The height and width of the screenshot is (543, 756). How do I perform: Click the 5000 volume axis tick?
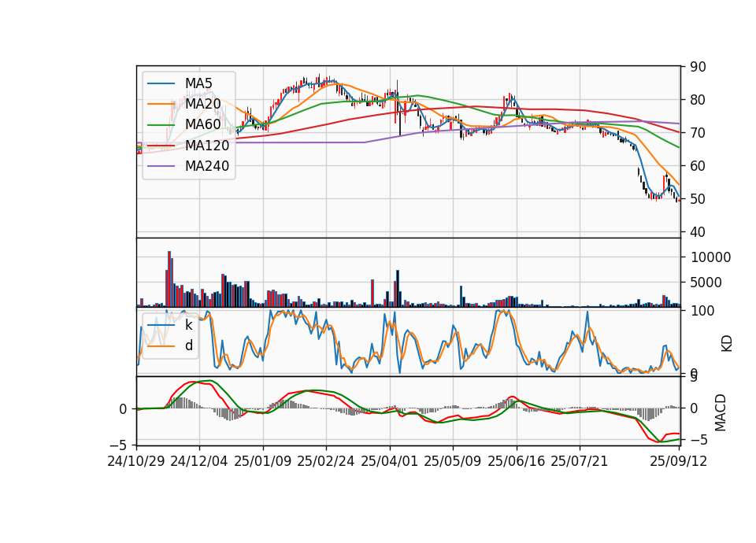click(706, 283)
